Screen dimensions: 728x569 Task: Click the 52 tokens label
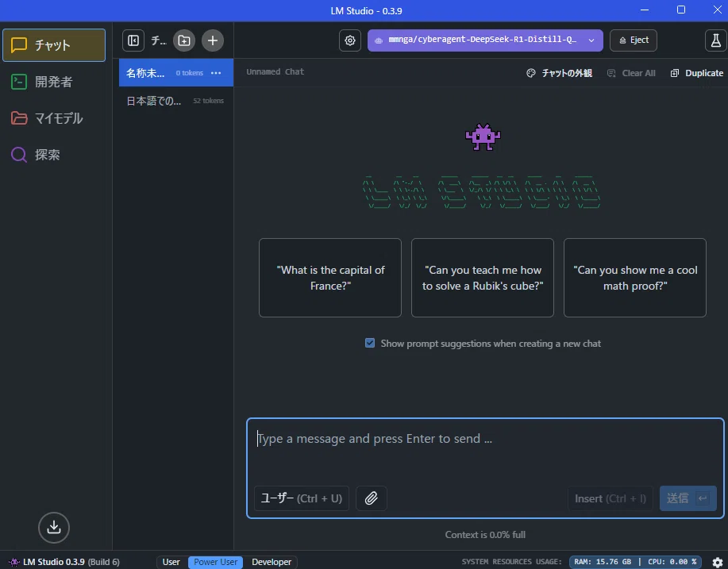[209, 101]
